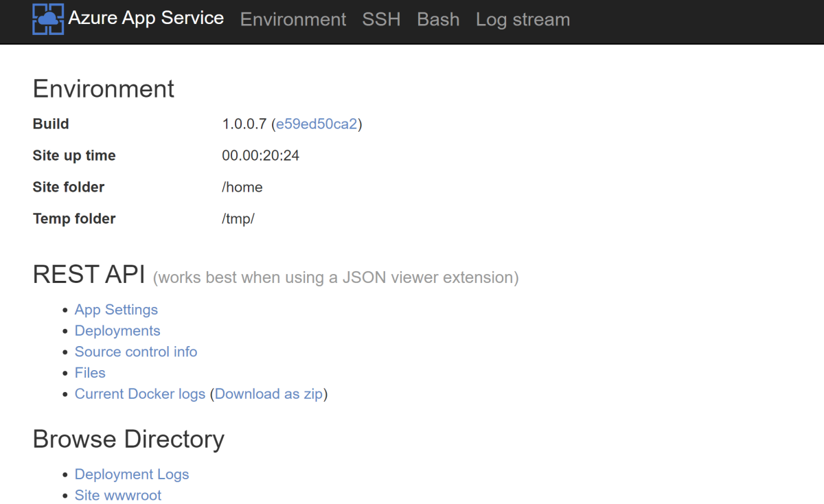The image size is (824, 504).
Task: Select the site folder value /home
Action: click(x=242, y=187)
